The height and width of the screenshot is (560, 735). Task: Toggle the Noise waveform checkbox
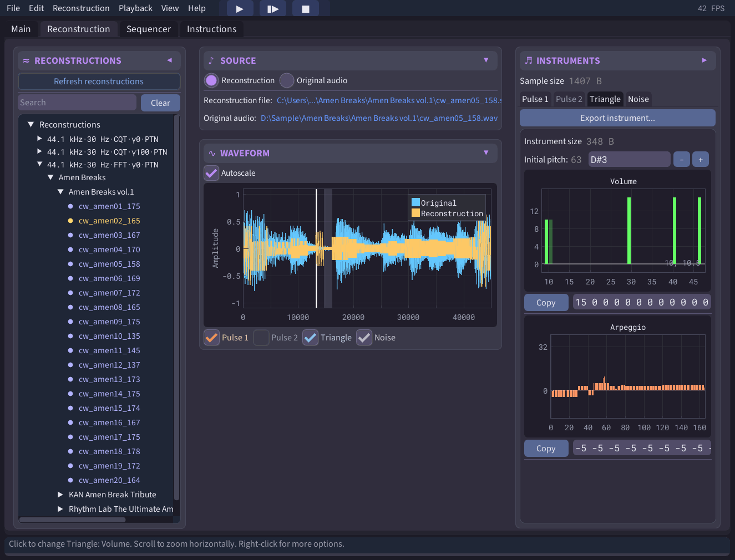click(364, 338)
